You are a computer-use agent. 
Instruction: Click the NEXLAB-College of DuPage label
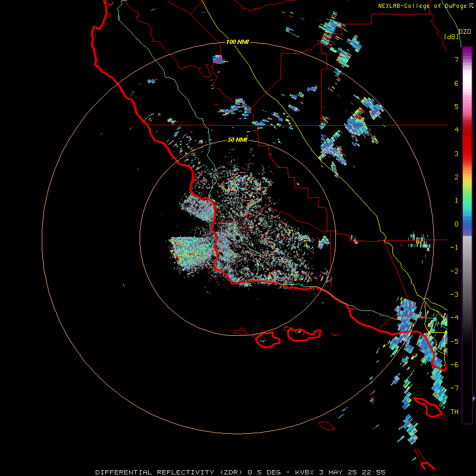tap(423, 6)
